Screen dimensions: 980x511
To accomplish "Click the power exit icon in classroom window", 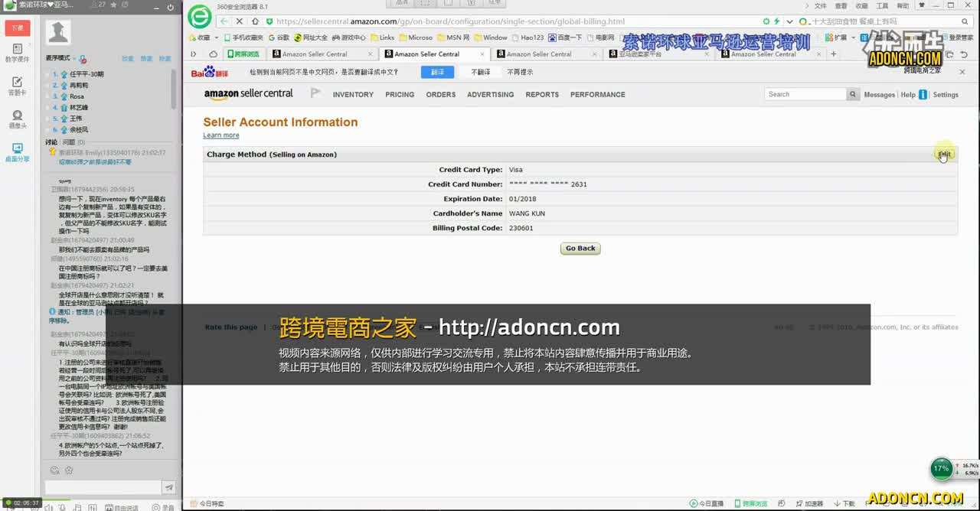I will point(170,7).
